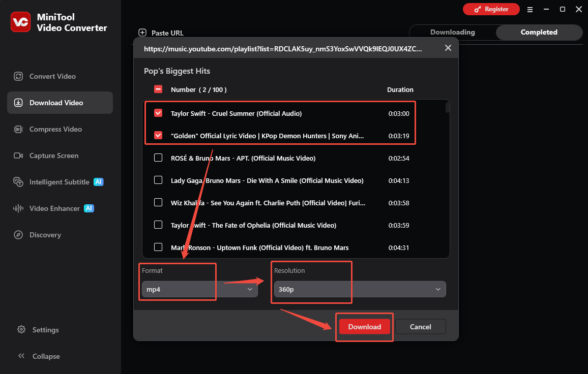Open Compress Video from the sidebar

pyautogui.click(x=60, y=129)
